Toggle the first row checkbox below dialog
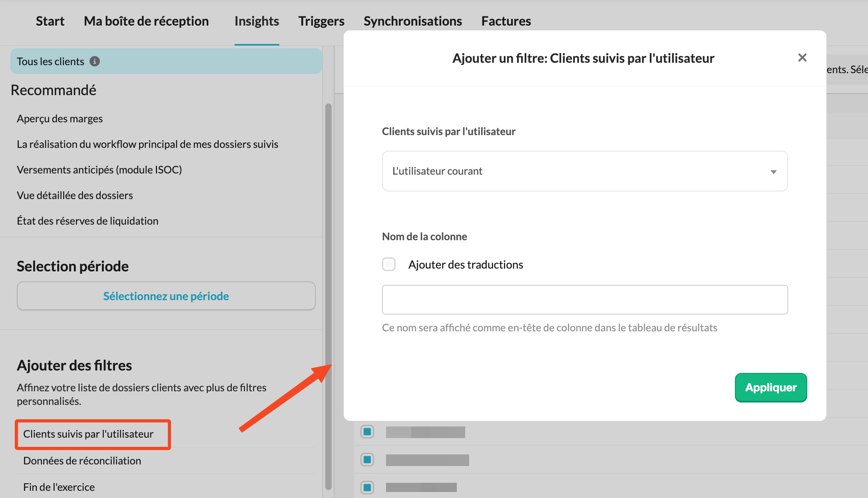 (367, 432)
